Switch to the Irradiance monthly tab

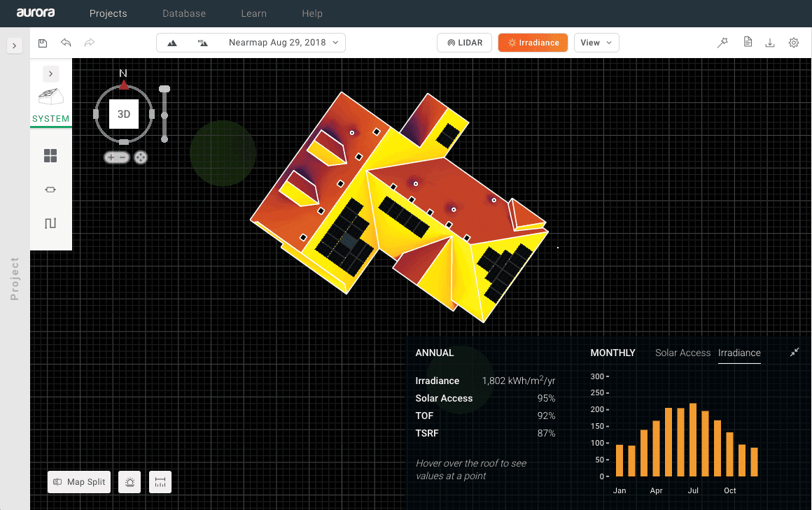739,353
